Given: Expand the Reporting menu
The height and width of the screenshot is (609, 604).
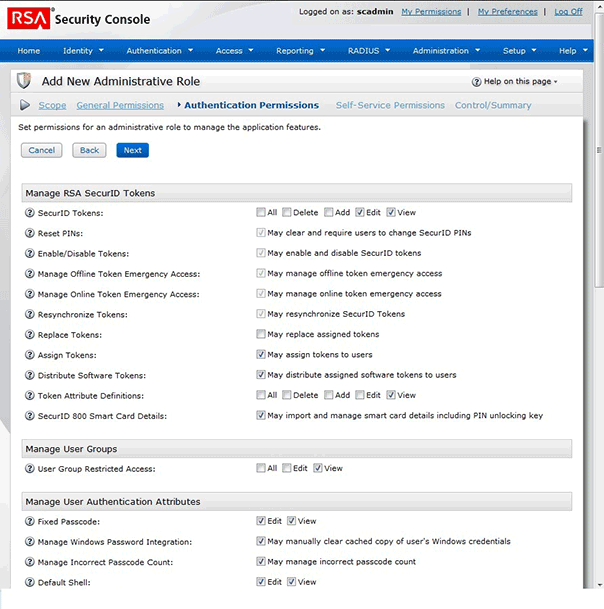Looking at the screenshot, I should pos(300,50).
